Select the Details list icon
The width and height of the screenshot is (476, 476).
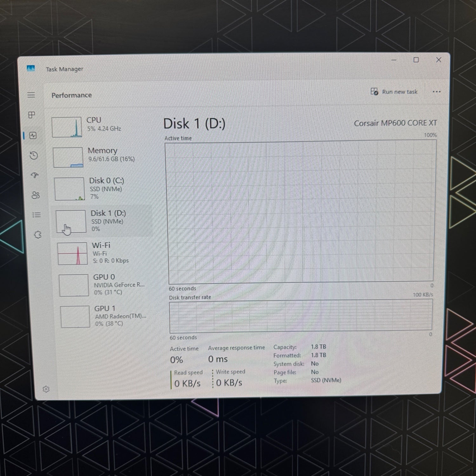pyautogui.click(x=37, y=215)
